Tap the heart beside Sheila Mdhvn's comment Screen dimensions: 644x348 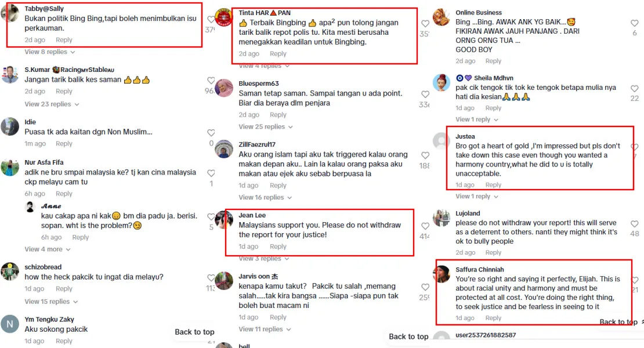coord(635,89)
